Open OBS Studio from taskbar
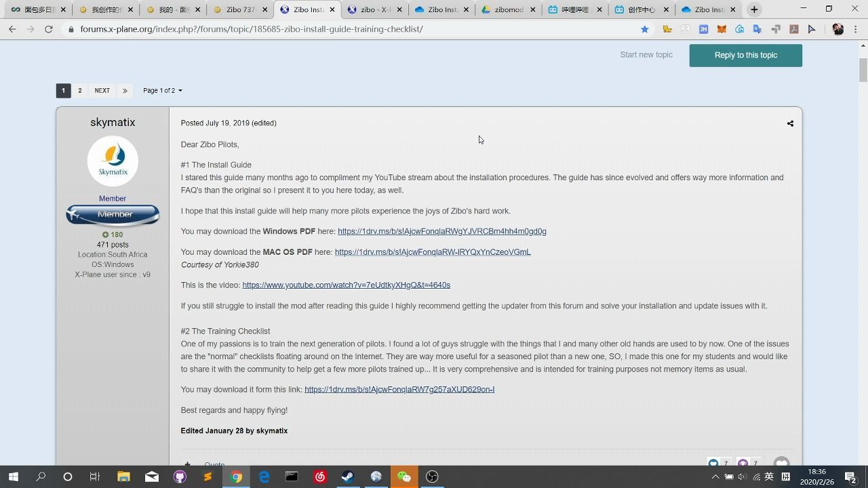Image resolution: width=868 pixels, height=488 pixels. 432,476
